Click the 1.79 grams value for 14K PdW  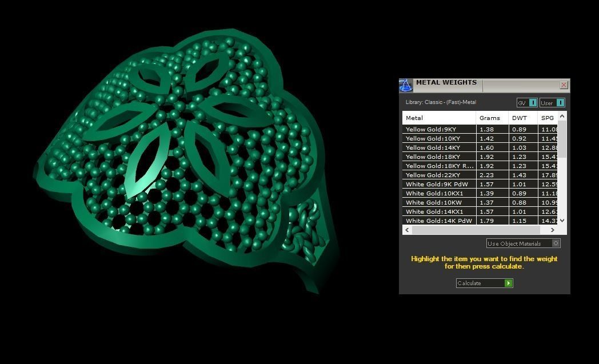coord(487,221)
